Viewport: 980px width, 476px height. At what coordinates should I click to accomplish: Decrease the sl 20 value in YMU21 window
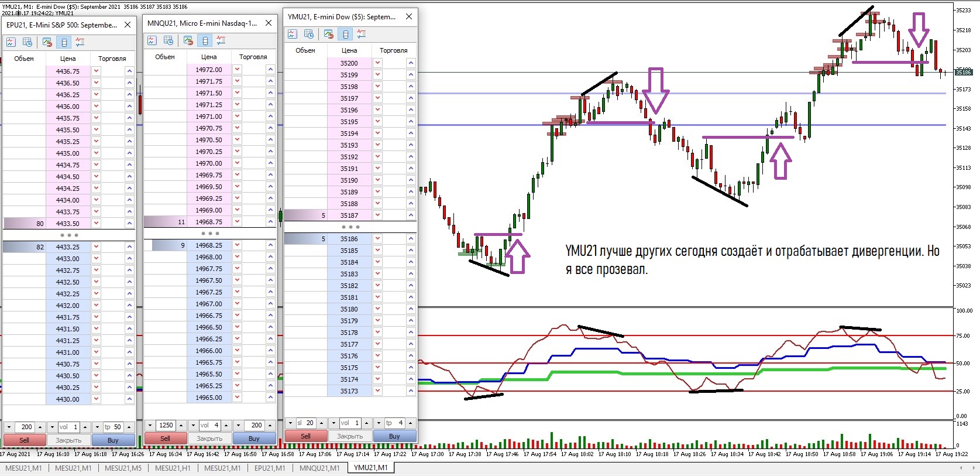[291, 423]
